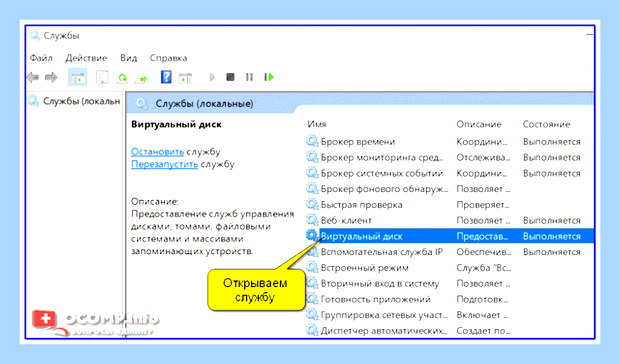Click the Back arrow in toolbar
The height and width of the screenshot is (364, 620).
pos(33,77)
